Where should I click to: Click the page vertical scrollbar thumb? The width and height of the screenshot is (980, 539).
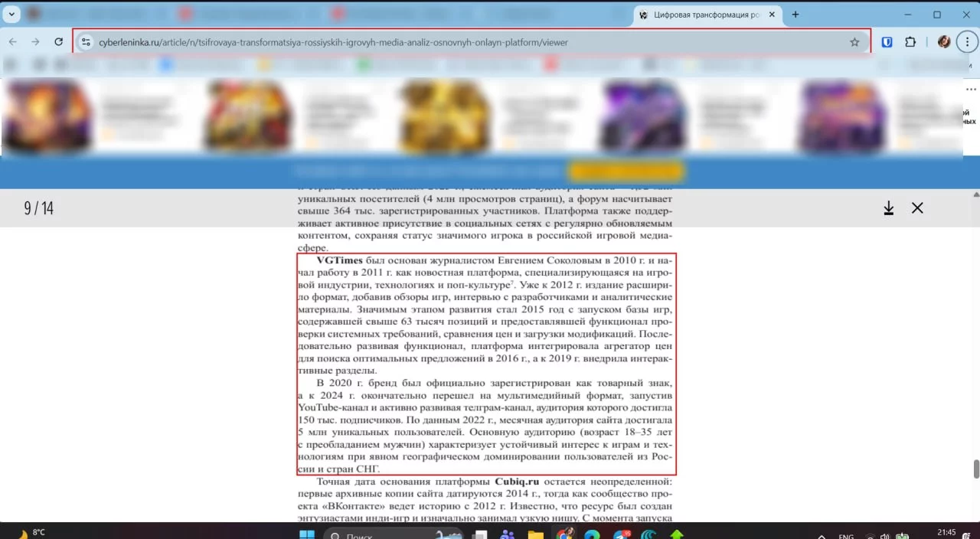[975, 469]
